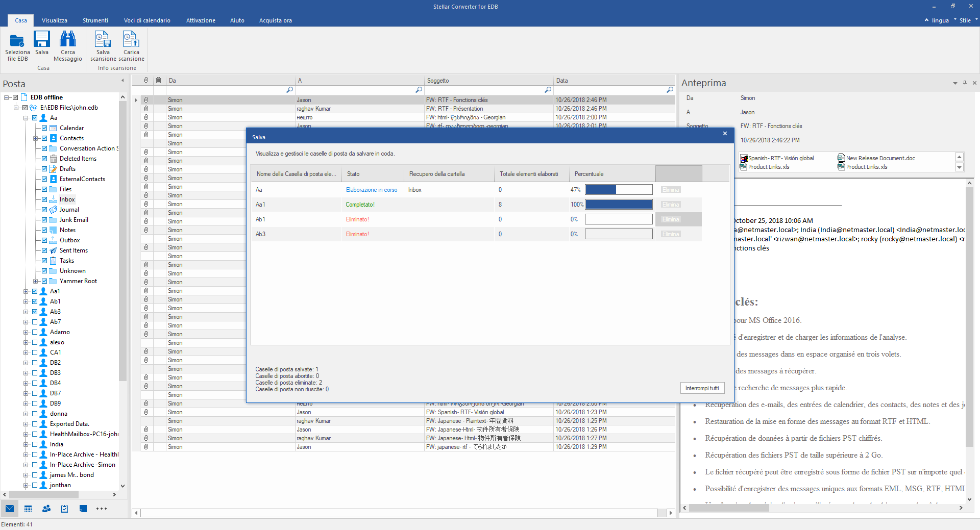Open contacts view icon in bottom bar
Viewport: 980px width, 530px height.
(x=46, y=509)
